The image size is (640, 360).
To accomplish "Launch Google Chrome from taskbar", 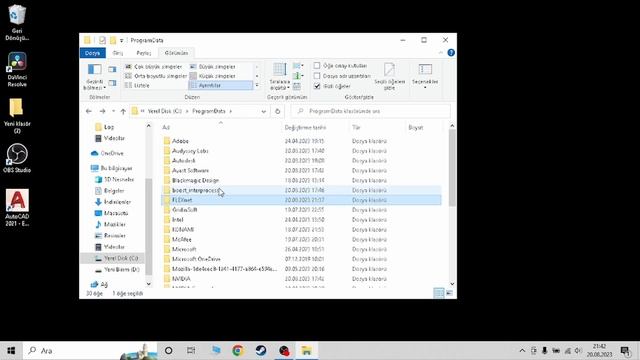I will click(x=238, y=351).
